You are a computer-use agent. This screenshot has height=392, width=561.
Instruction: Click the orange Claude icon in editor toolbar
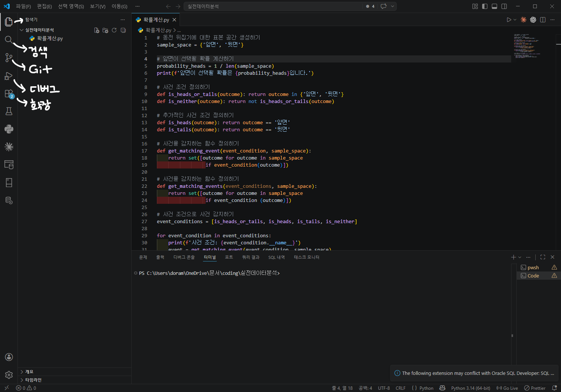click(523, 20)
